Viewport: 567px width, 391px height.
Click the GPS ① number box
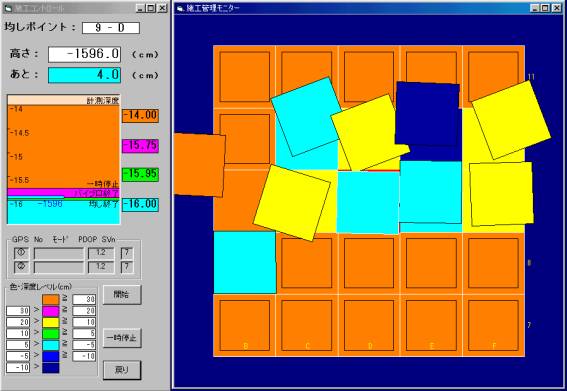21,253
